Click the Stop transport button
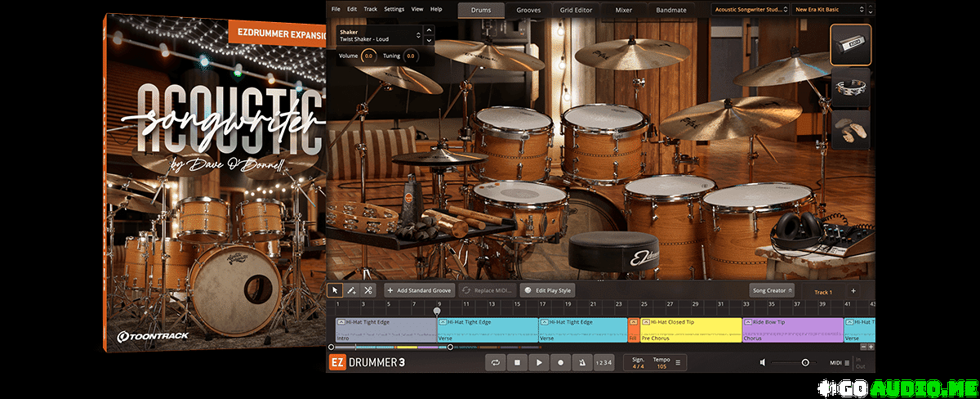This screenshot has width=980, height=399. [517, 362]
